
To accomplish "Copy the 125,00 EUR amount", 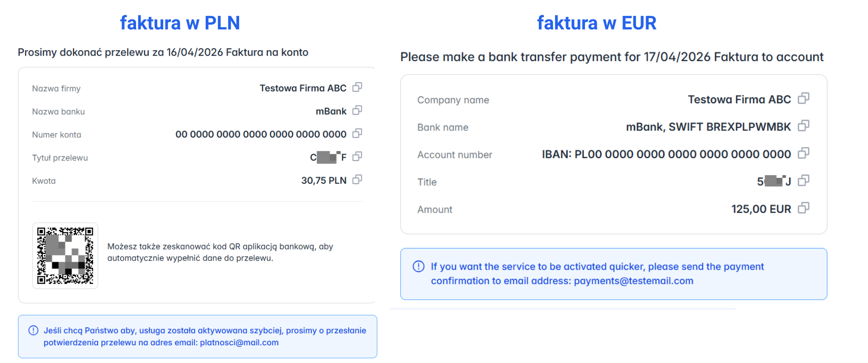I will (x=803, y=208).
